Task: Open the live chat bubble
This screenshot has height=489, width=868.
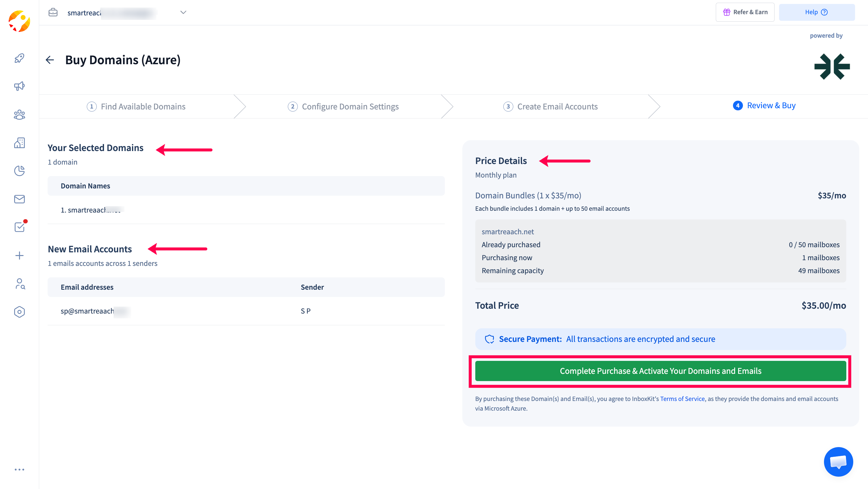Action: 838,461
